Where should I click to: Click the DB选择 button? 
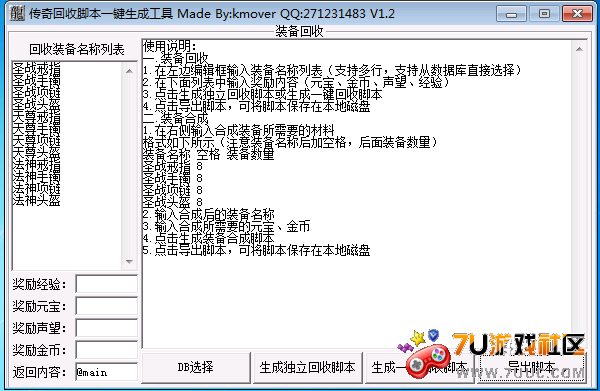tap(196, 368)
